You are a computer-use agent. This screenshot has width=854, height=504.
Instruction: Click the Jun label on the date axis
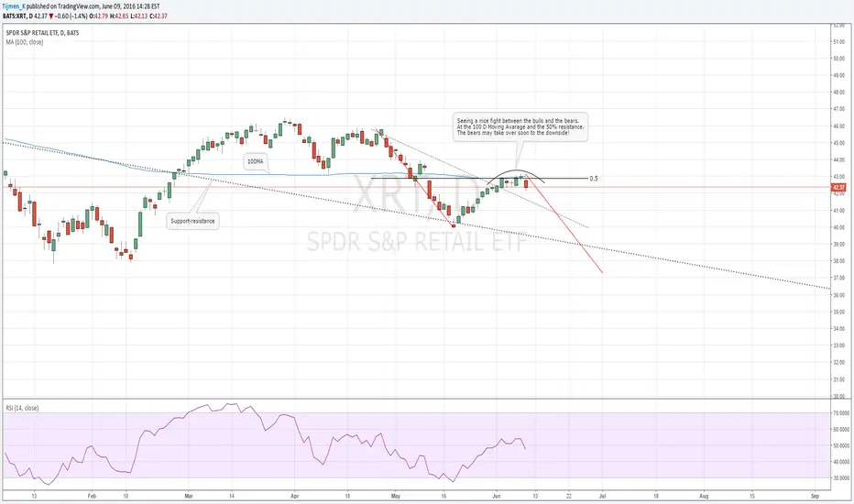pyautogui.click(x=496, y=496)
